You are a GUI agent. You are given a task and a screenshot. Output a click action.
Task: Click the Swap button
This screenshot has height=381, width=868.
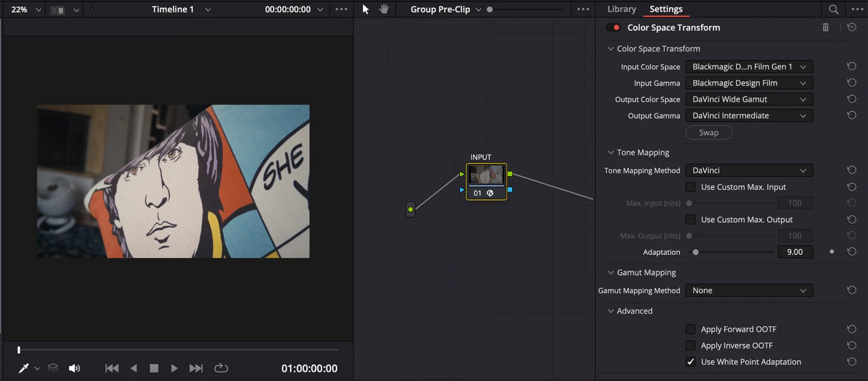point(709,132)
